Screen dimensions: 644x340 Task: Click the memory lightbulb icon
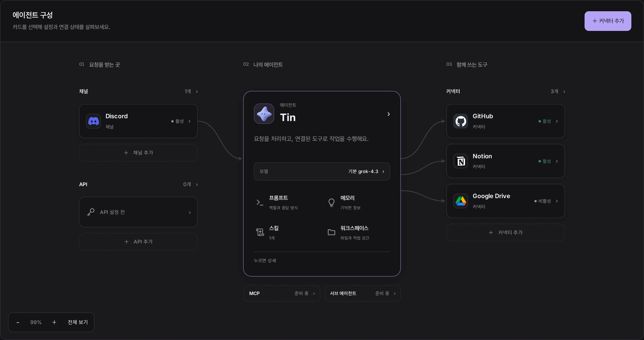click(331, 202)
